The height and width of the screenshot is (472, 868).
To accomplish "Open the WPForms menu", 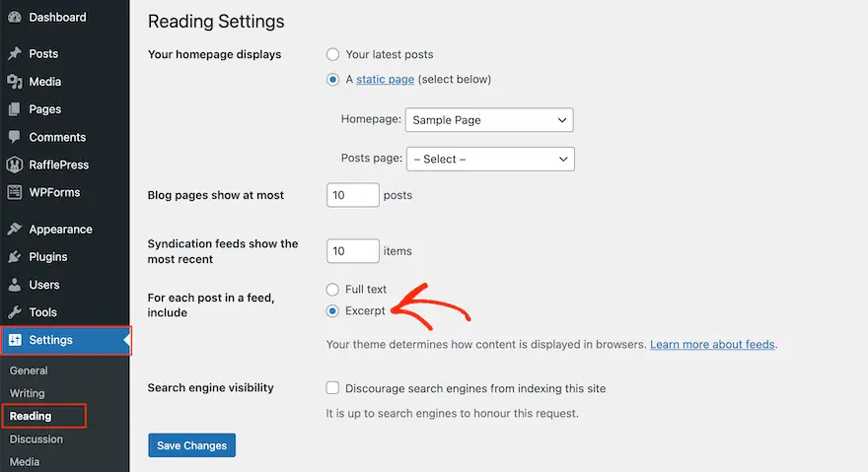I will (65, 192).
